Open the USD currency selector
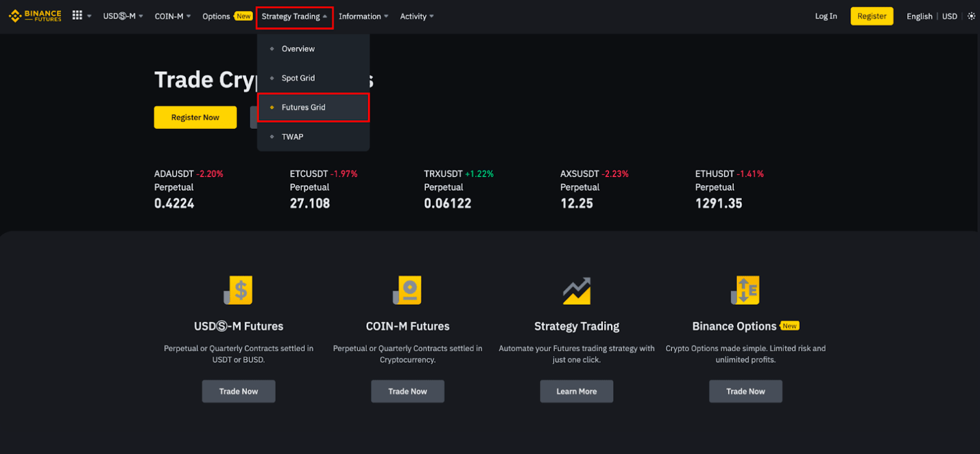The width and height of the screenshot is (980, 454). click(x=949, y=16)
